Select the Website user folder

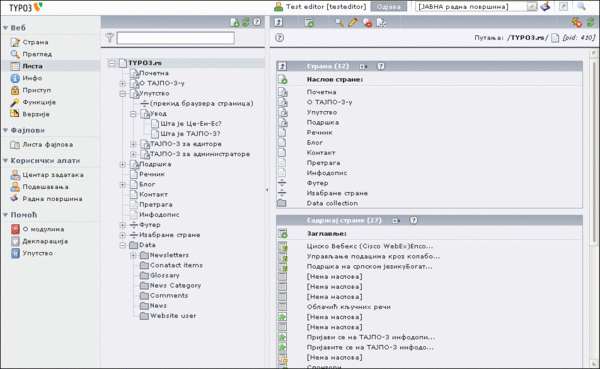tap(173, 316)
